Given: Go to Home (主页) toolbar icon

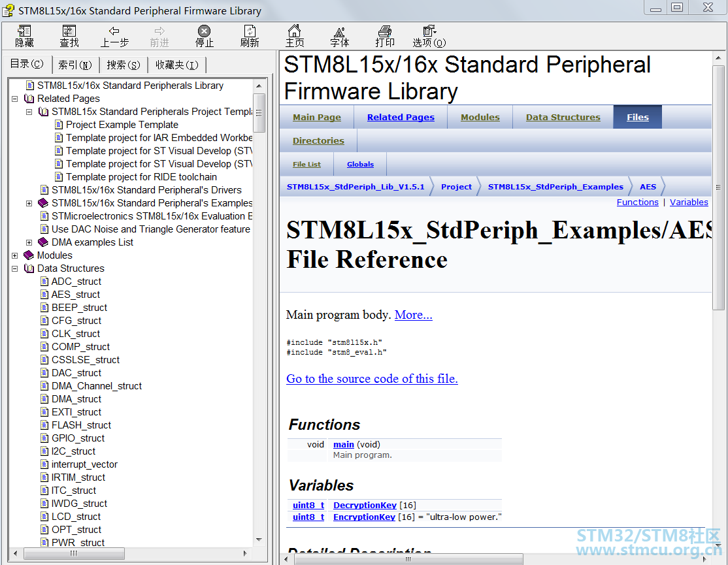Looking at the screenshot, I should 294,31.
